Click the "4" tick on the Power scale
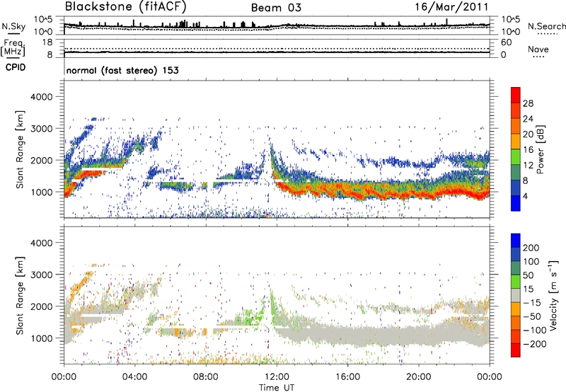The height and width of the screenshot is (392, 566). (x=525, y=196)
